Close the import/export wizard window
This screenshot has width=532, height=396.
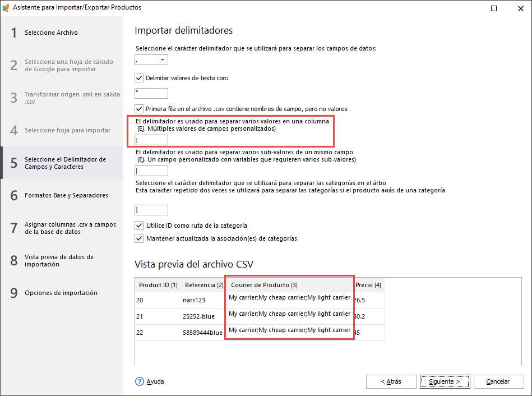click(521, 8)
